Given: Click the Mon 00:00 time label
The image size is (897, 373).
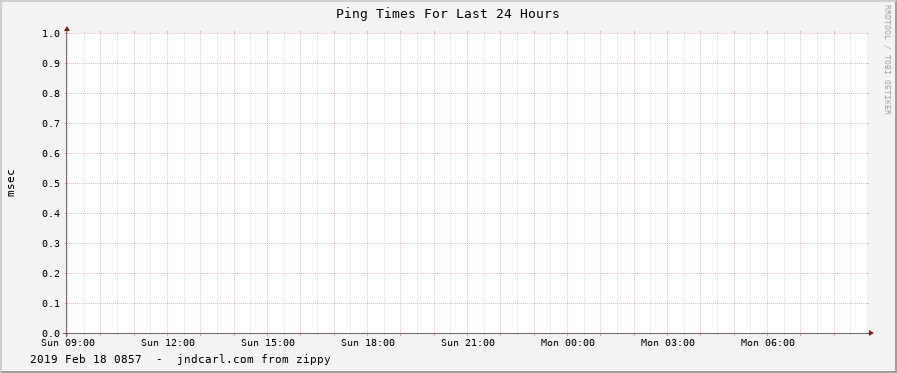Looking at the screenshot, I should 567,343.
